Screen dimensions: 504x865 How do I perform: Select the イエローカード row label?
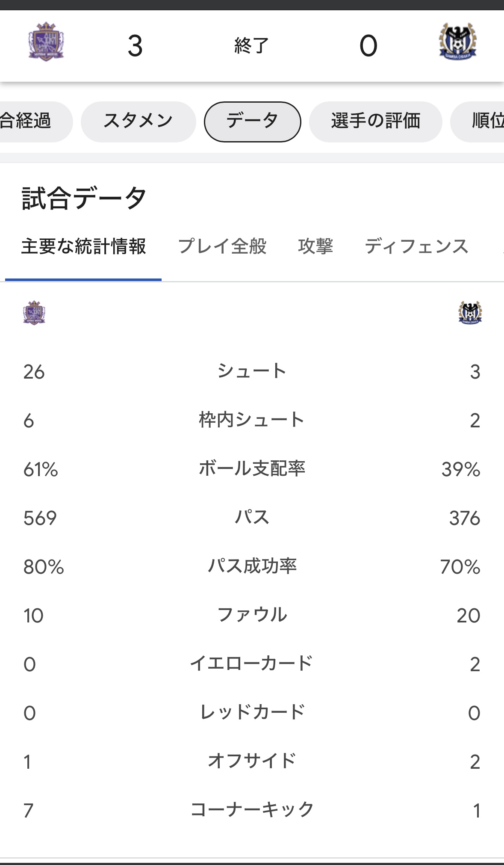[252, 664]
